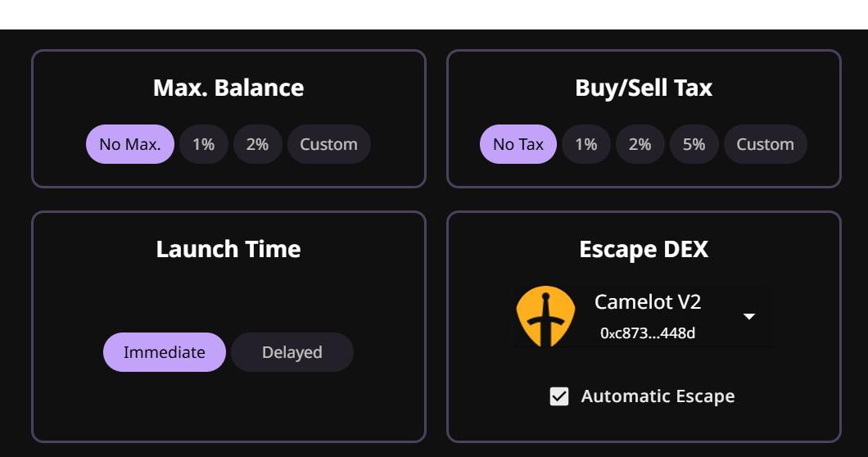Pick Custom Buy/Sell Tax option
The height and width of the screenshot is (457, 868).
(x=765, y=144)
